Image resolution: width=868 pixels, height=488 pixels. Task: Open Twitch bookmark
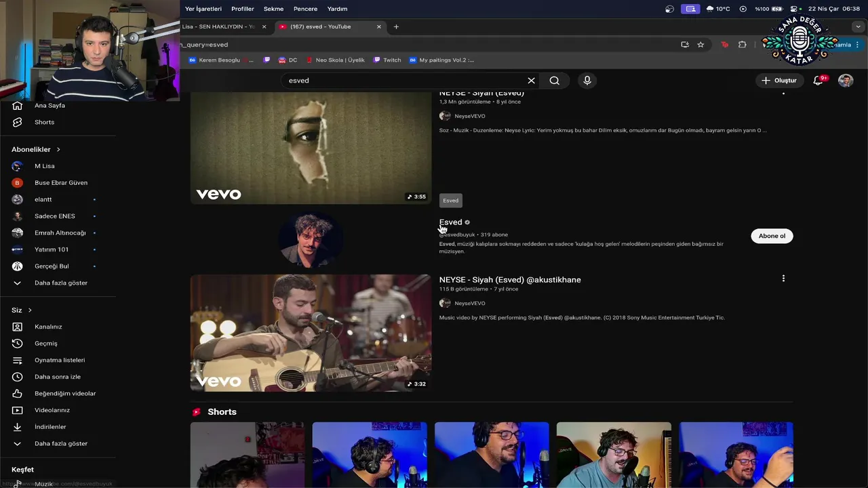point(387,60)
